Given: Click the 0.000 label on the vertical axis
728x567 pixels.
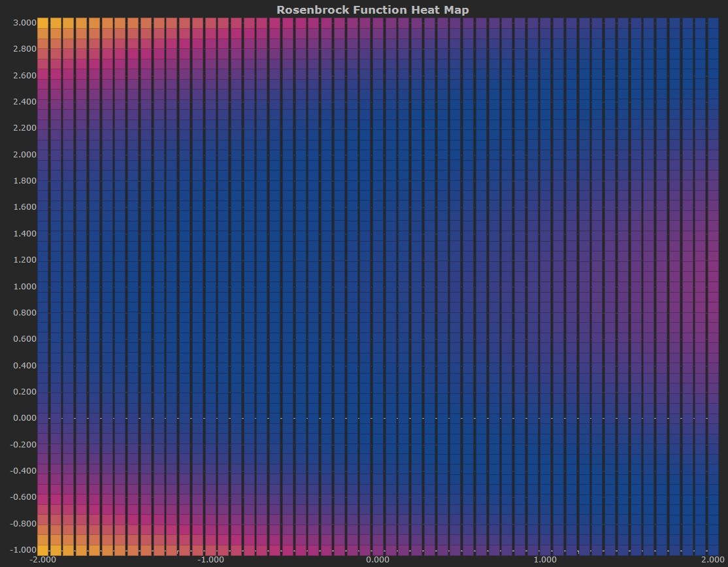Looking at the screenshot, I should point(25,418).
